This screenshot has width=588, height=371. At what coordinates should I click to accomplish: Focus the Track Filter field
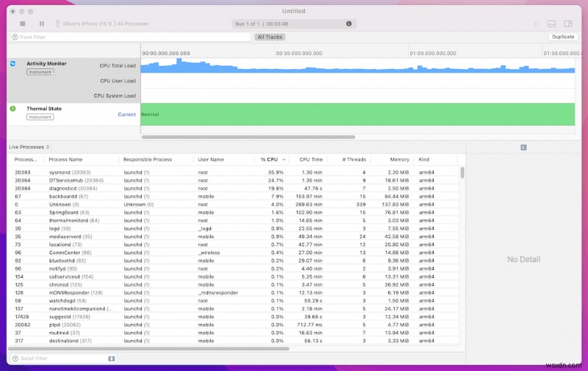point(130,37)
